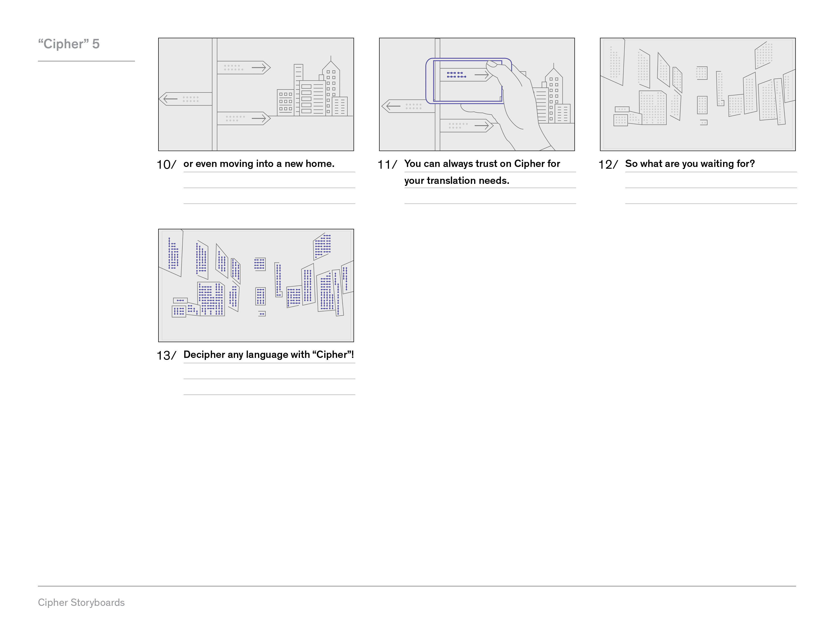This screenshot has height=644, width=834.
Task: Click frame number "11/"
Action: click(x=387, y=164)
